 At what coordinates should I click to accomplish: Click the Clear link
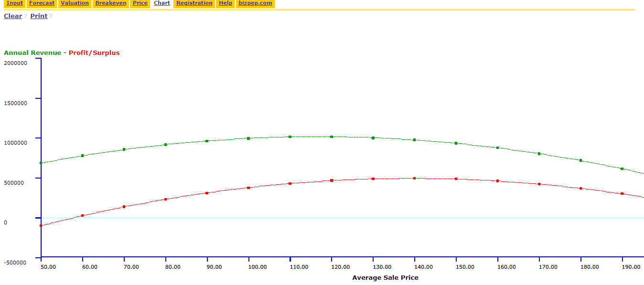click(x=13, y=16)
